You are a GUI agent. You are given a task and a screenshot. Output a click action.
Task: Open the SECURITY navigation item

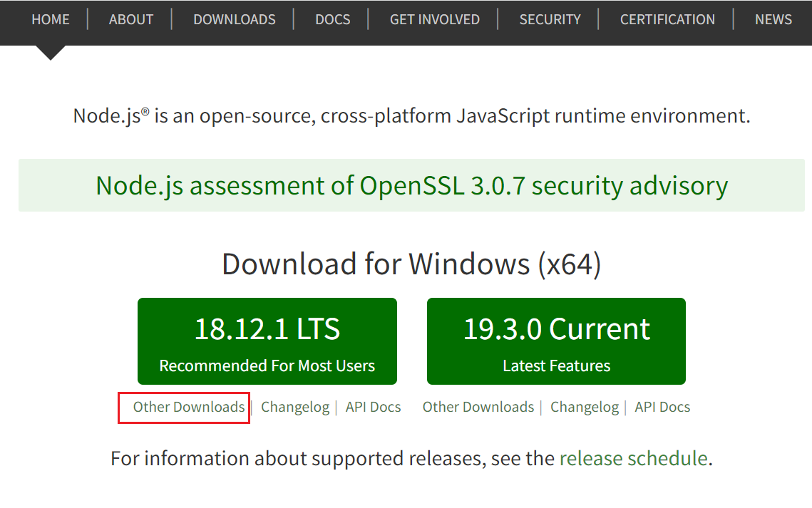click(550, 20)
